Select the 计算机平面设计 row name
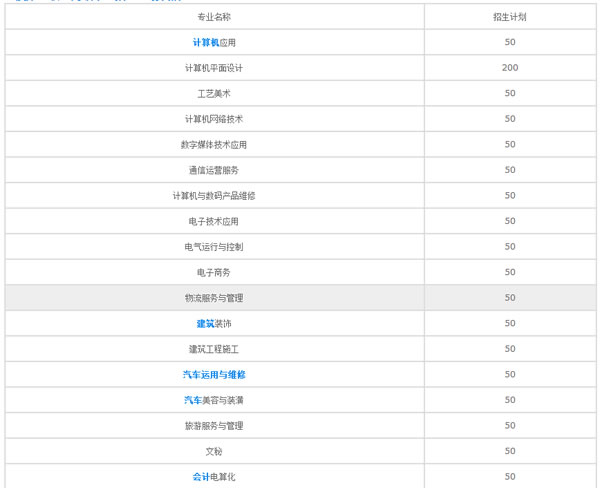The image size is (600, 488). click(x=214, y=68)
